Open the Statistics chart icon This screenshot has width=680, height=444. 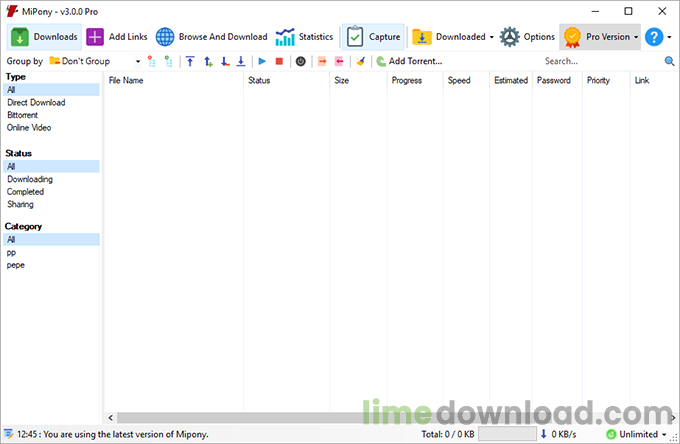285,37
